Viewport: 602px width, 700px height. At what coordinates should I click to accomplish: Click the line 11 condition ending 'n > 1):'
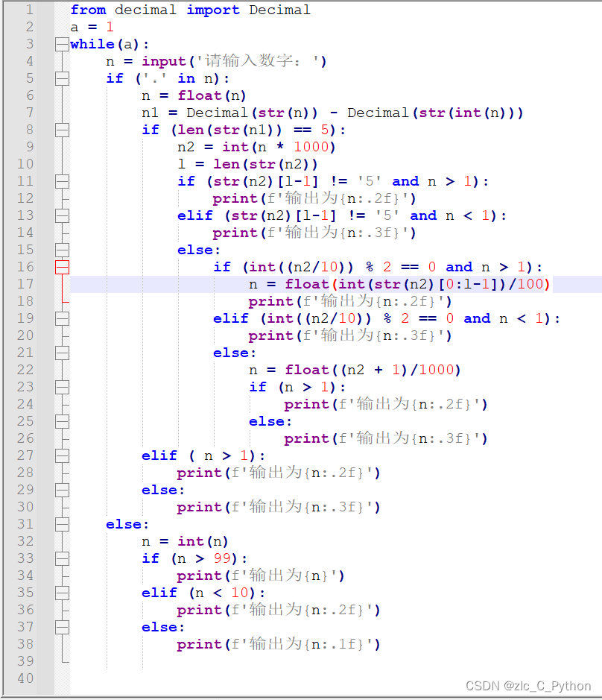tap(333, 181)
